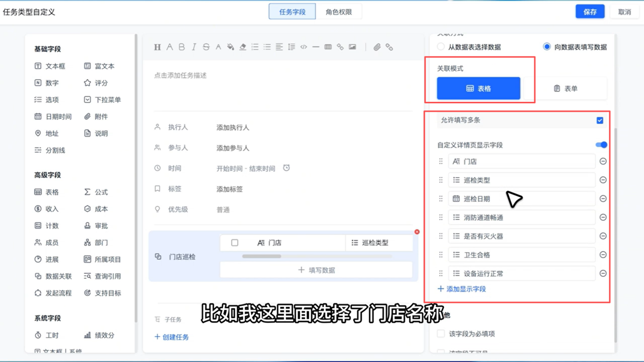Click the eraser clear-format icon
The width and height of the screenshot is (644, 362).
[x=242, y=47]
